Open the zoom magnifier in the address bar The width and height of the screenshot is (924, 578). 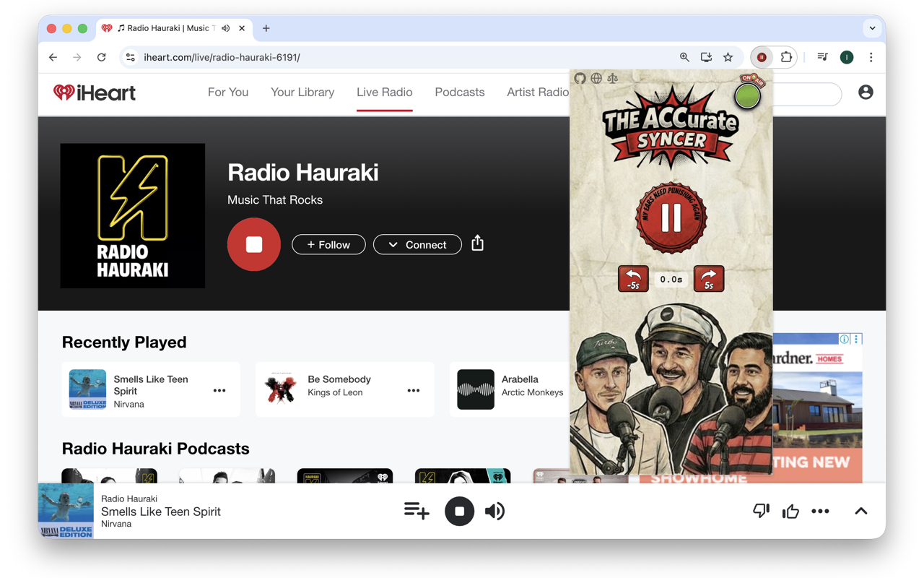click(x=684, y=57)
